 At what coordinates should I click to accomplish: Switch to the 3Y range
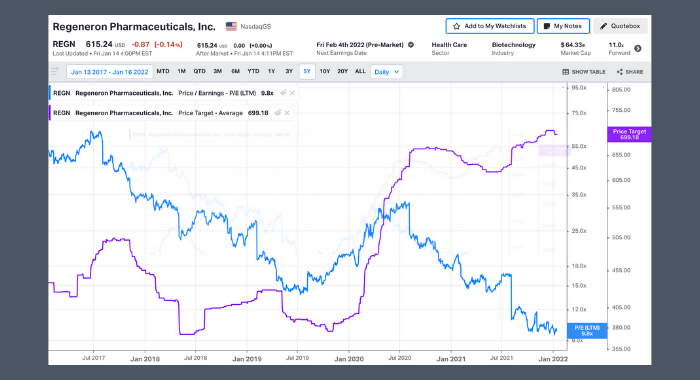(x=289, y=71)
